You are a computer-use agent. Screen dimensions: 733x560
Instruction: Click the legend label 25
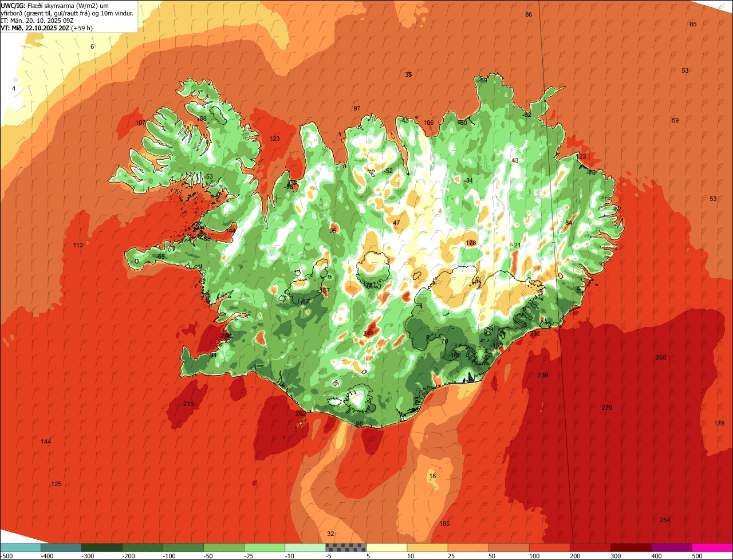tap(451, 556)
